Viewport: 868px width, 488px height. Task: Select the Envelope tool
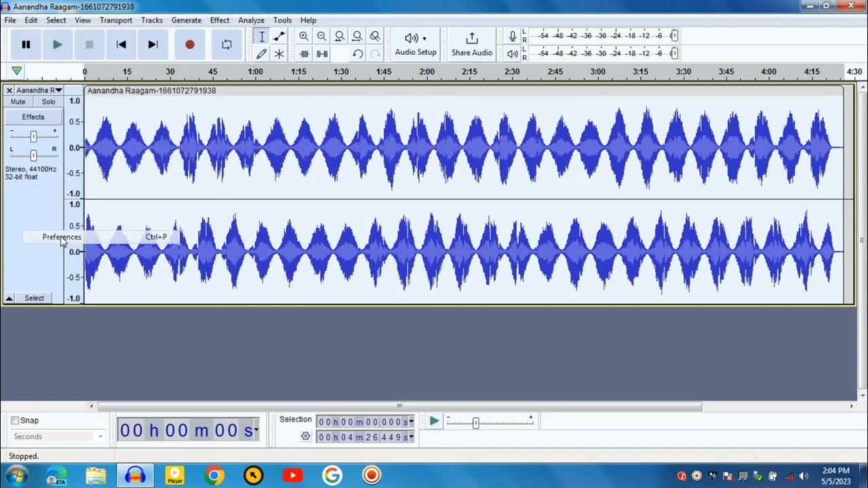[279, 37]
